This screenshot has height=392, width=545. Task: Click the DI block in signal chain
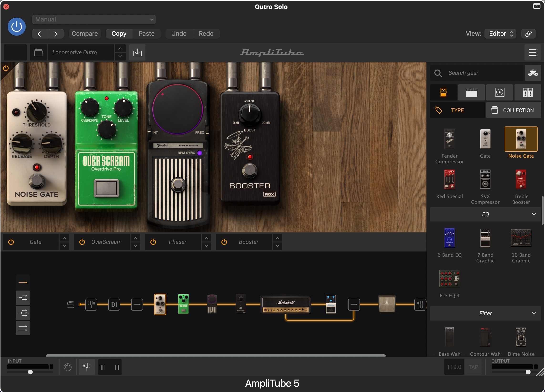pos(114,305)
